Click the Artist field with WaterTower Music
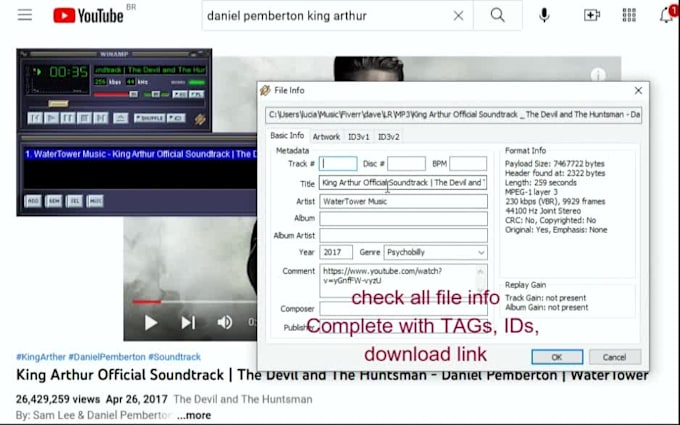The image size is (680, 425). point(403,201)
